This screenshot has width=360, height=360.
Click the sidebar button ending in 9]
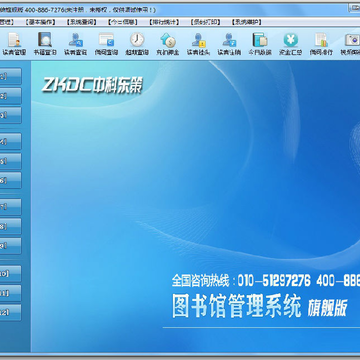10,246
